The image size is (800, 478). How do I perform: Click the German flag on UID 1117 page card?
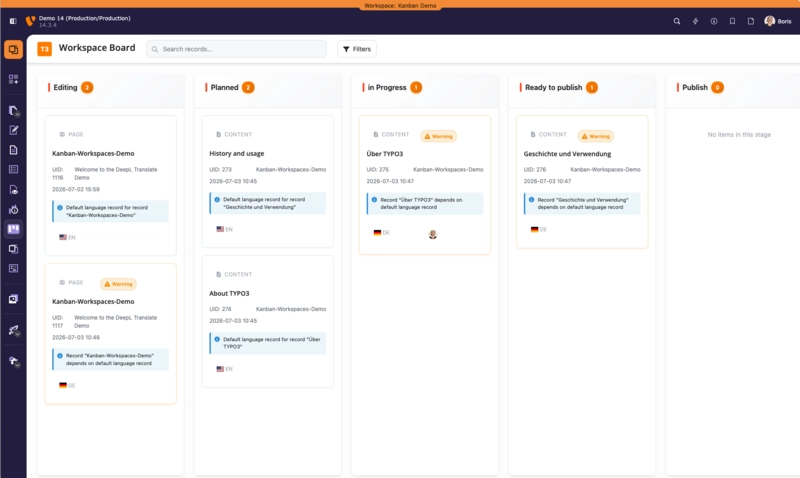pos(63,385)
